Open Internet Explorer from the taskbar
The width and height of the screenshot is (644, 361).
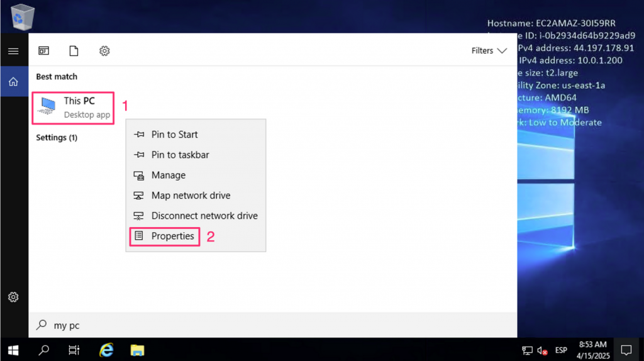point(106,350)
